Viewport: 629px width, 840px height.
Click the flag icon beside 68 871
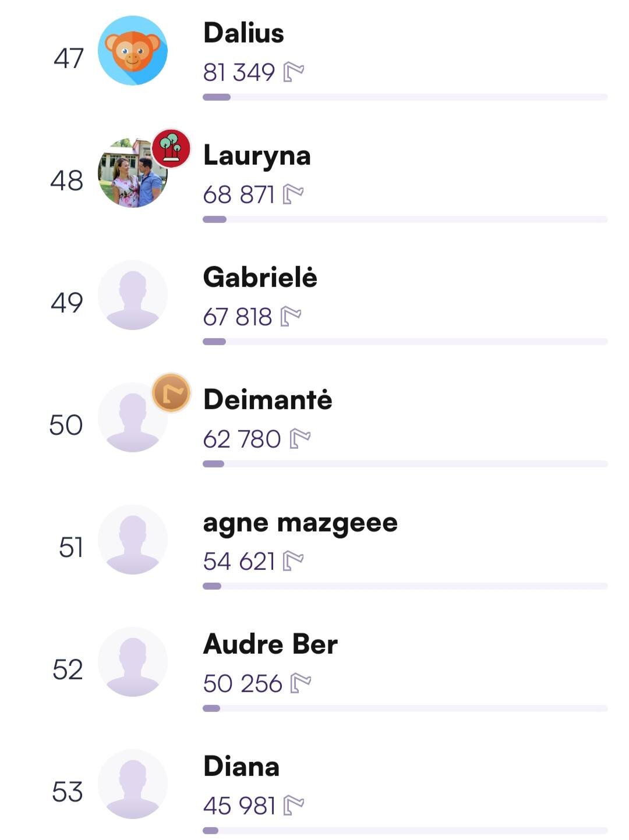click(293, 194)
